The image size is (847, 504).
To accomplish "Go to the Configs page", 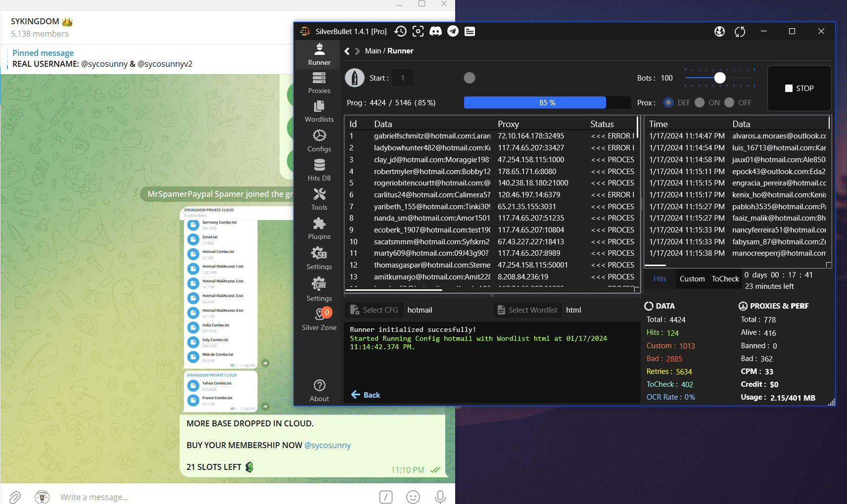I will (x=319, y=141).
